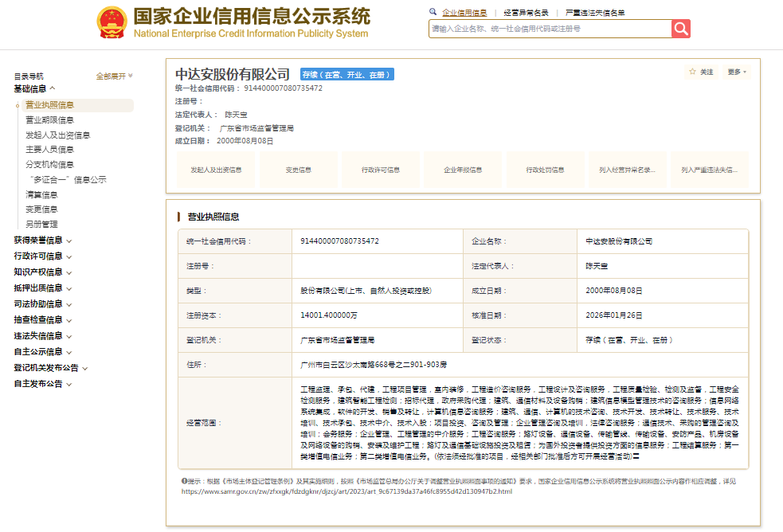Viewport: 783px width, 532px height.
Task: Click the national emblem logo
Action: 112,23
